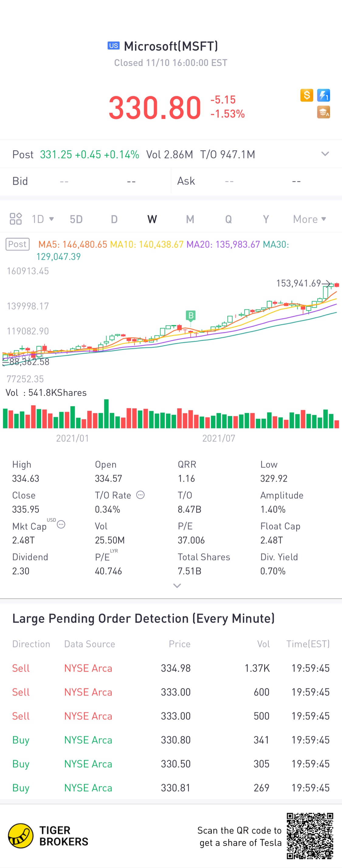Tap the Low 329.92 value
The height and width of the screenshot is (868, 342).
click(x=274, y=478)
